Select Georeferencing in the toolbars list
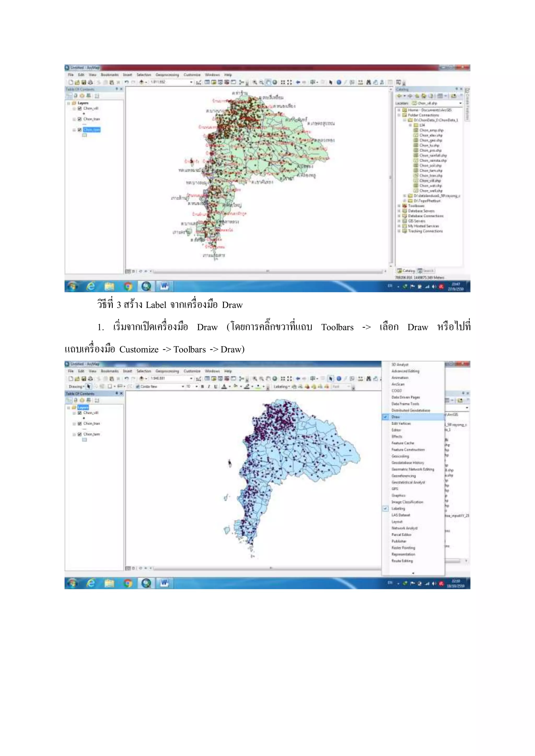The height and width of the screenshot is (756, 535). (404, 476)
